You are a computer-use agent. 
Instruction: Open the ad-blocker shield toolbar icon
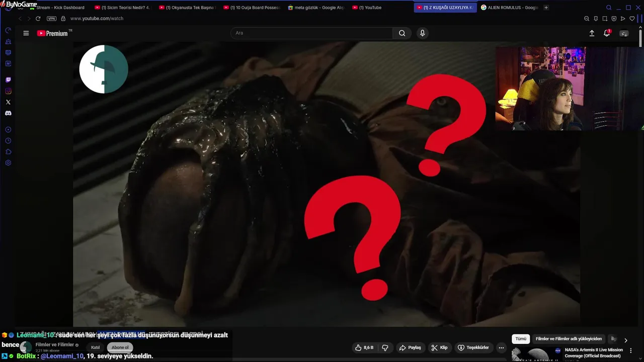pos(614,19)
